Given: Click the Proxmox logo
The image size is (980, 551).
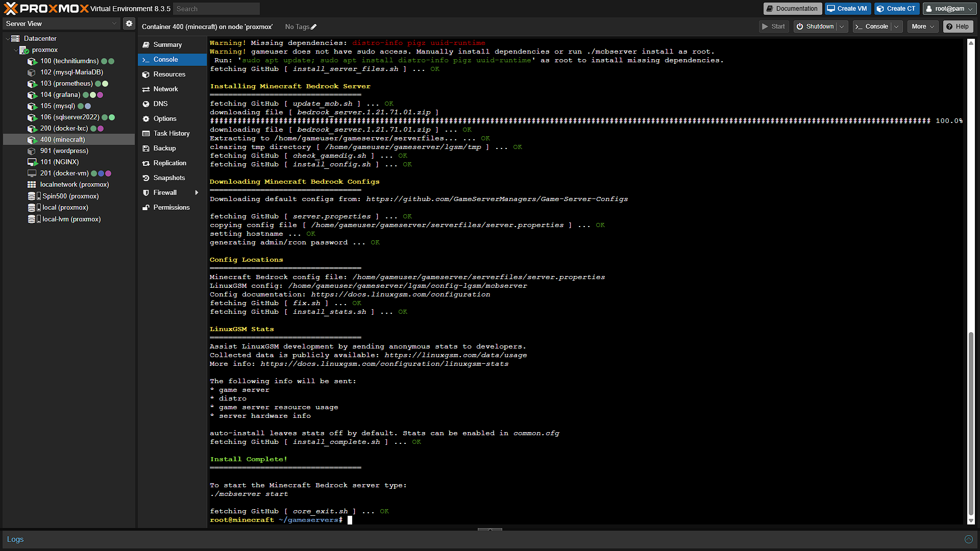Looking at the screenshot, I should click(45, 8).
